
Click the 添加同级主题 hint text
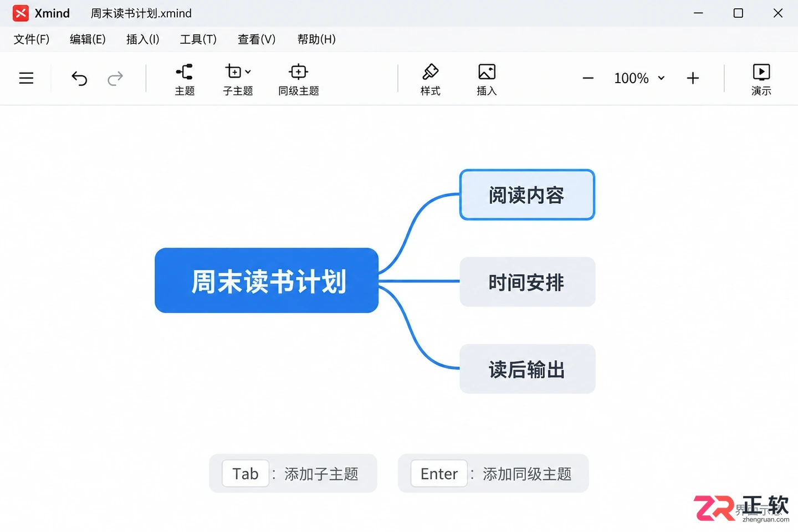point(527,474)
